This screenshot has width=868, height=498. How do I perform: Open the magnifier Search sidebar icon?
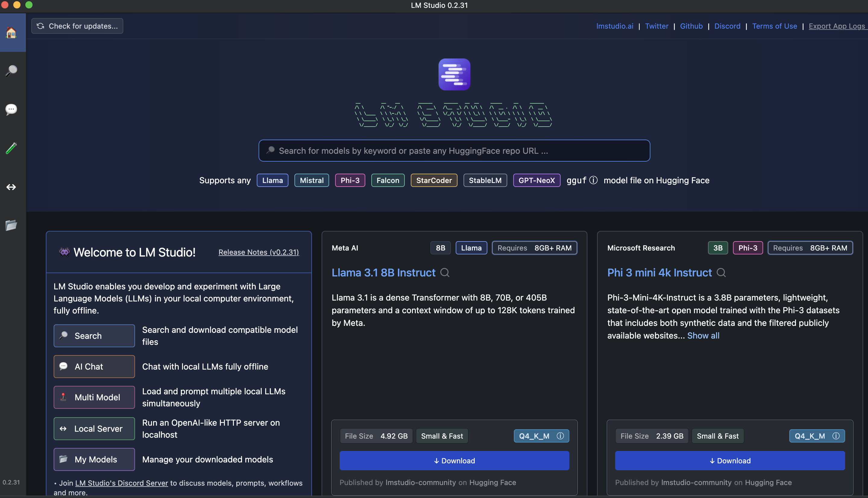pos(11,71)
